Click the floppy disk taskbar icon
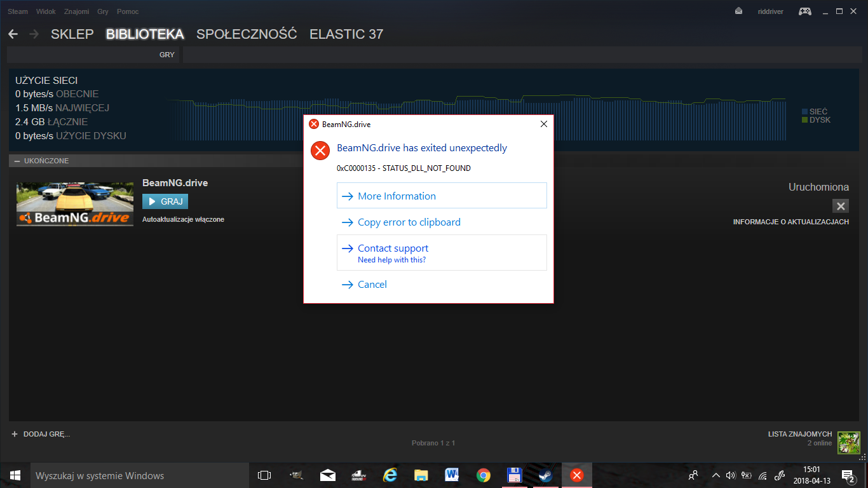Image resolution: width=868 pixels, height=488 pixels. [x=514, y=475]
